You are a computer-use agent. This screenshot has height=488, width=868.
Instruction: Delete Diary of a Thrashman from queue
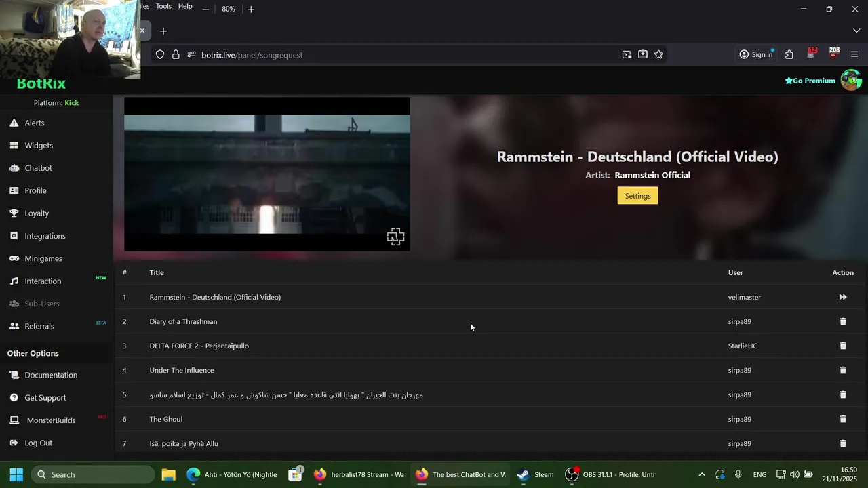pos(843,321)
